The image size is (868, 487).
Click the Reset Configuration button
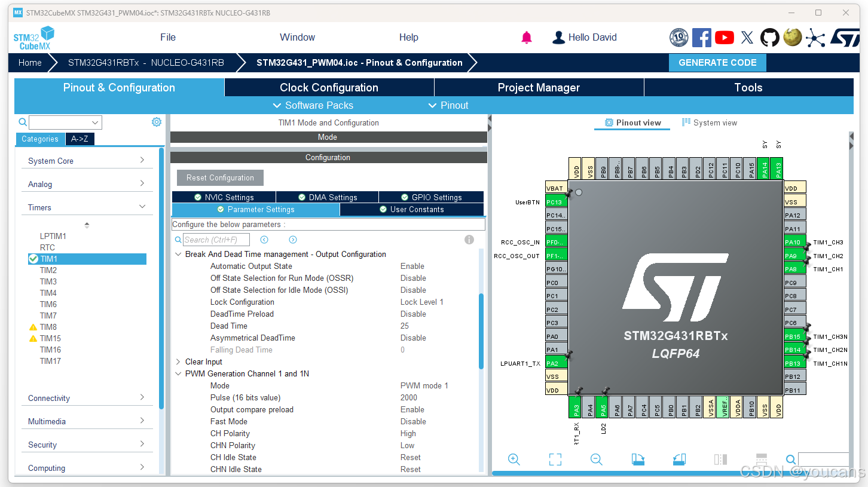pos(220,177)
